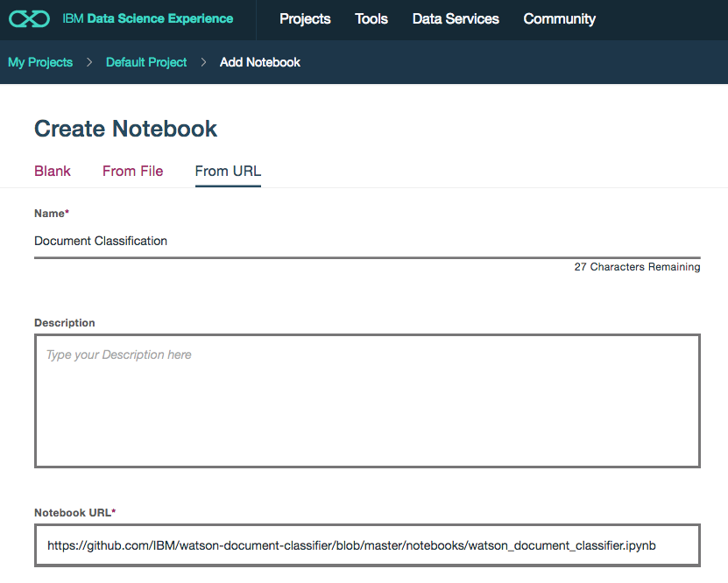Image resolution: width=728 pixels, height=583 pixels.
Task: Go to My Projects breadcrumb
Action: [40, 62]
